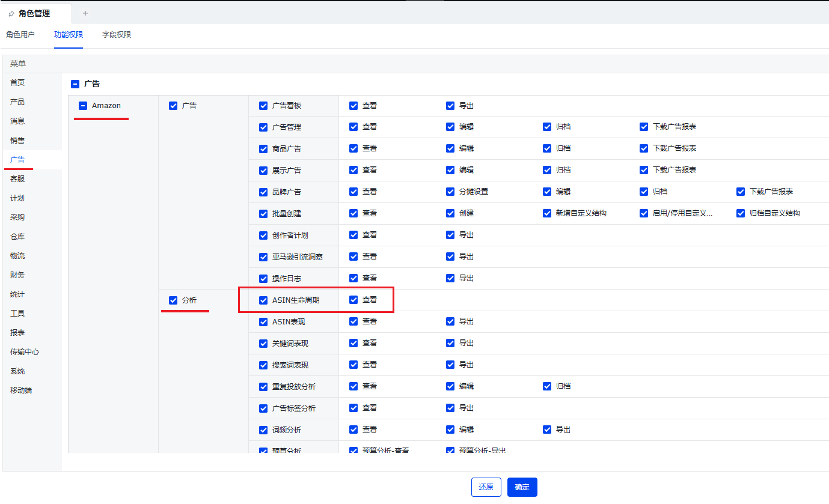
Task: Toggle 归档 for 重复投放分析 row
Action: tap(547, 386)
